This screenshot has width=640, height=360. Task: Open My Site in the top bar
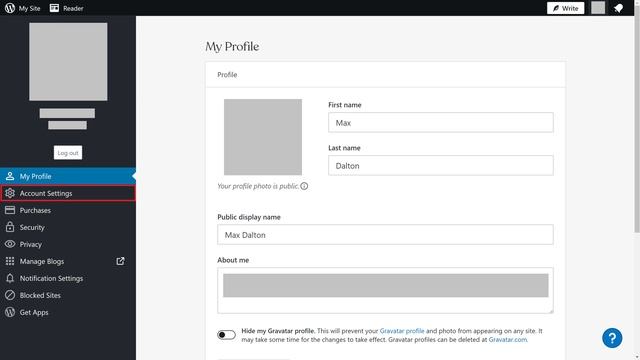pyautogui.click(x=29, y=8)
